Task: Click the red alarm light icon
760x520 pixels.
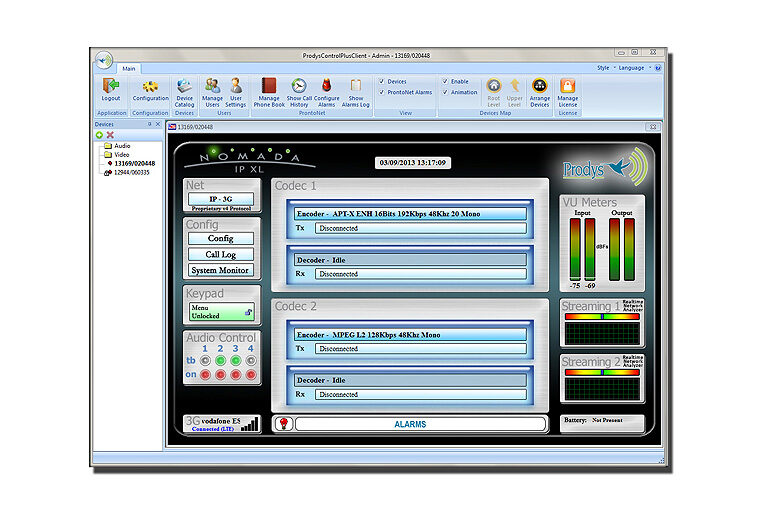Action: (x=282, y=424)
